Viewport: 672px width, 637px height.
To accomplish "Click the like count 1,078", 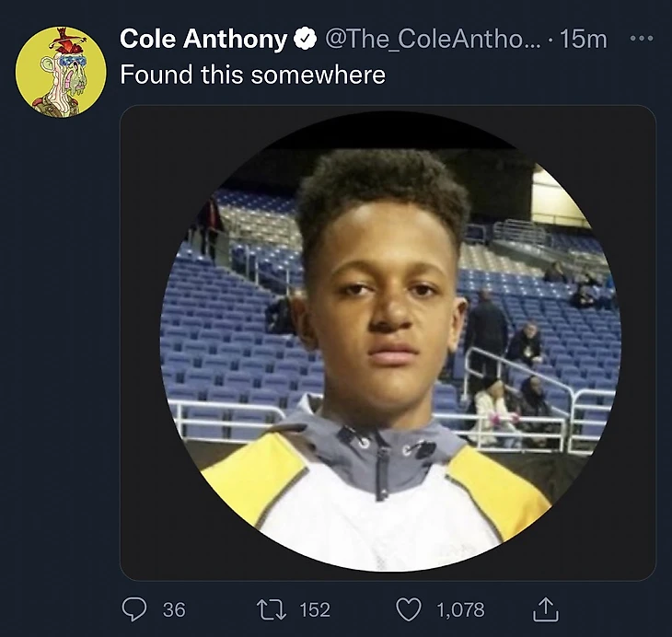I will pyautogui.click(x=459, y=609).
